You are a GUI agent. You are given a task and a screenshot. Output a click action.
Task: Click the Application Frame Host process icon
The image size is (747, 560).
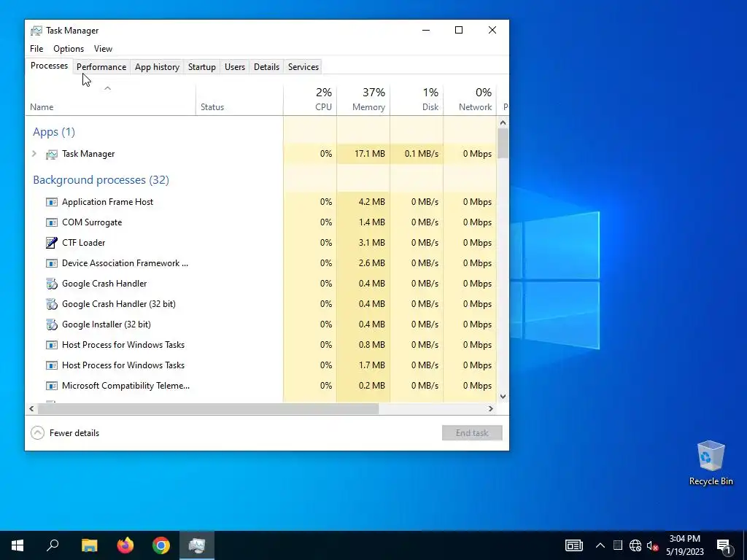pyautogui.click(x=52, y=202)
